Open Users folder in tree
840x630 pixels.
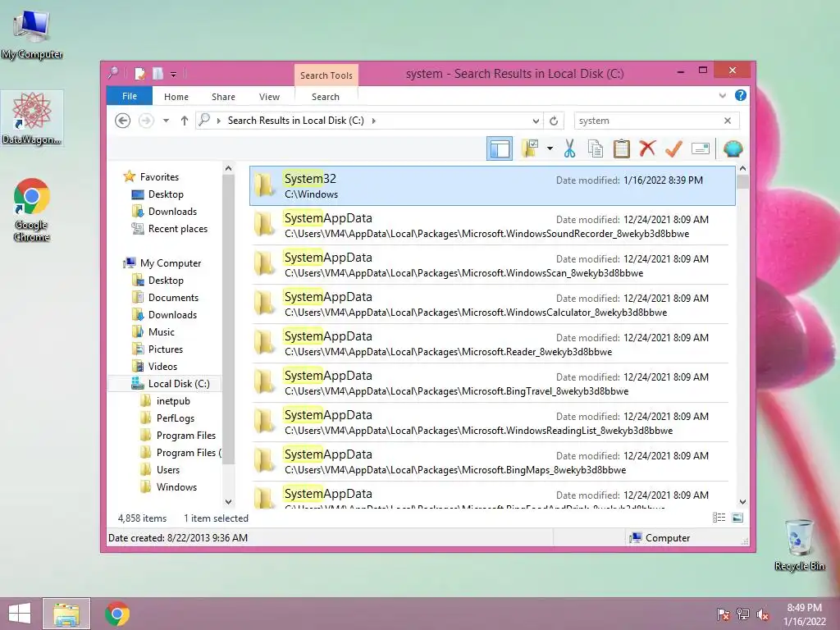[167, 470]
